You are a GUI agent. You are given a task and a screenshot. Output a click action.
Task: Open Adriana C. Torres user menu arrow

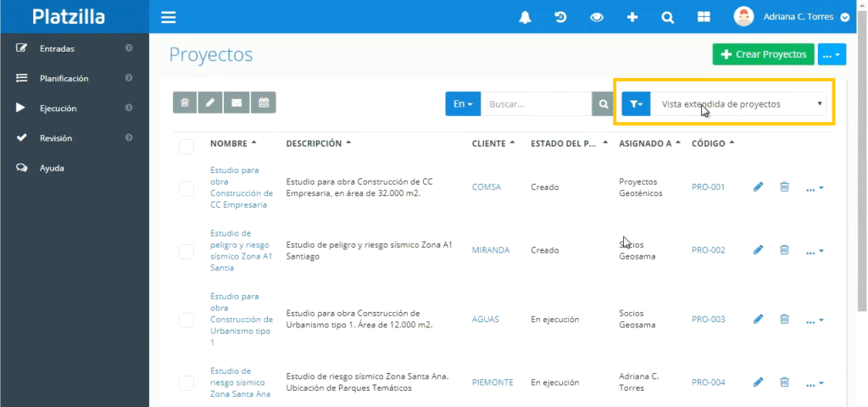(845, 17)
